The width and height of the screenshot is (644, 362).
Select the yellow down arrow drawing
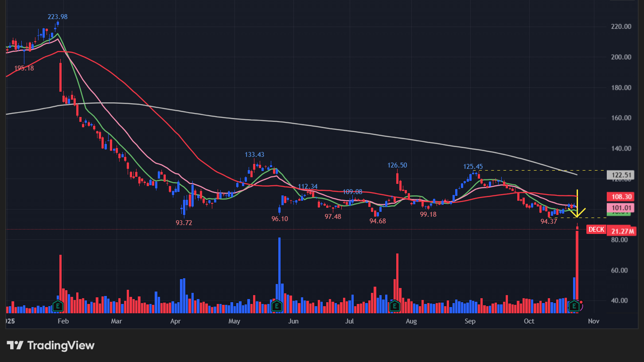click(577, 207)
